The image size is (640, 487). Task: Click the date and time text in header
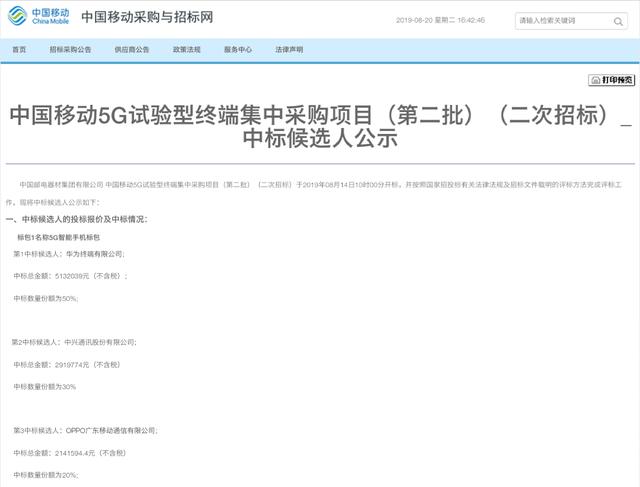[440, 20]
